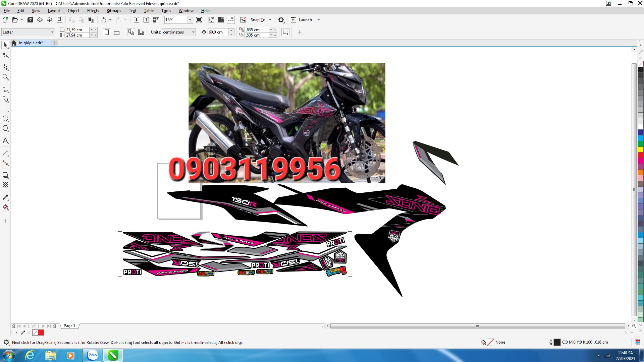The width and height of the screenshot is (644, 362).
Task: Select the Freehand tool
Action: tap(5, 89)
